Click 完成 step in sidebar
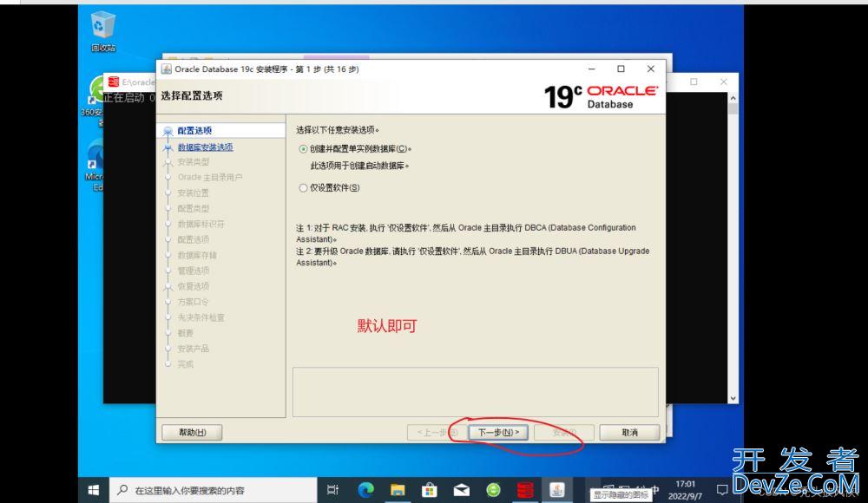 [x=186, y=364]
